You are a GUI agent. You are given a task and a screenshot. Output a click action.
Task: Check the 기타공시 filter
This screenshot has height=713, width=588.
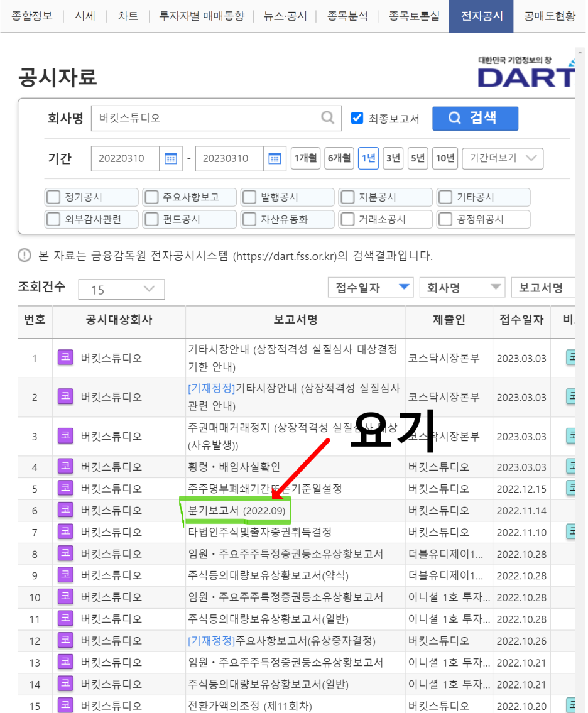tap(445, 197)
